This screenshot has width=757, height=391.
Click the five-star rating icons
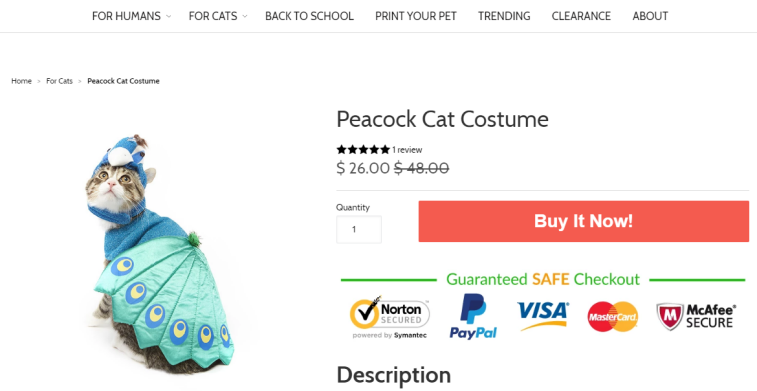363,150
